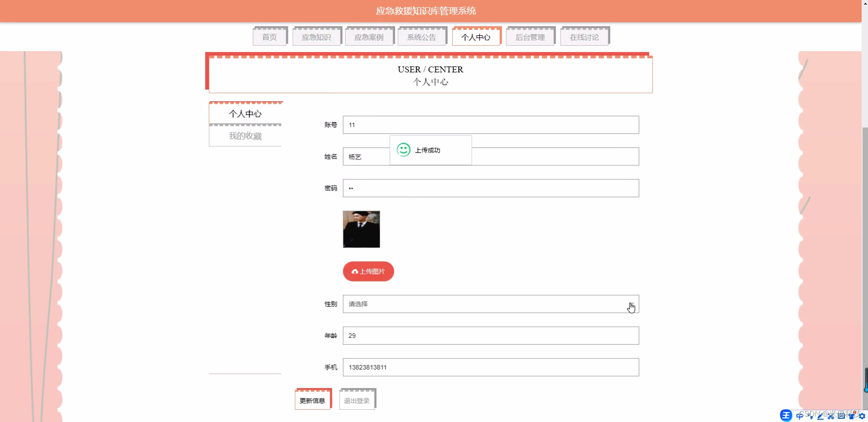Click the 手机 phone number field
868x422 pixels.
491,367
